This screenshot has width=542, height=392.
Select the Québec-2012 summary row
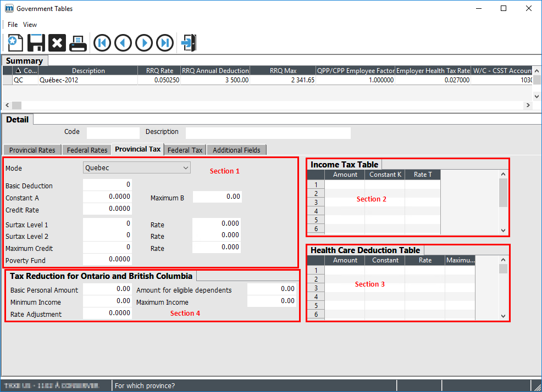tap(88, 80)
